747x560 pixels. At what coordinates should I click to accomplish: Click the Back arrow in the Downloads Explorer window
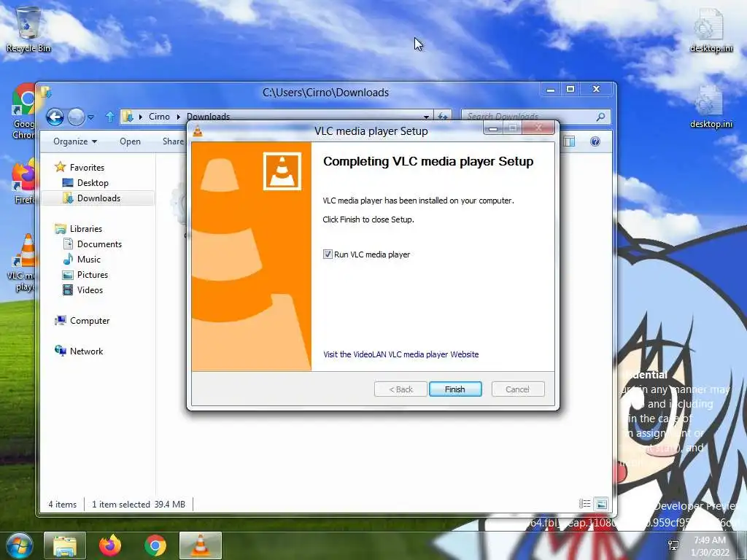click(55, 117)
